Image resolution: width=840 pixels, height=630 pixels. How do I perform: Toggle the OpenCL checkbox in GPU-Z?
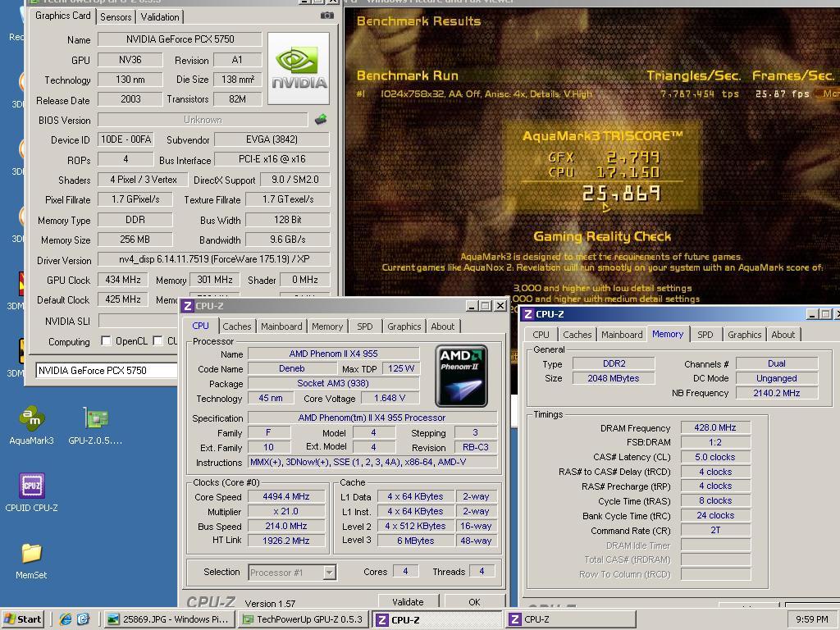[106, 340]
